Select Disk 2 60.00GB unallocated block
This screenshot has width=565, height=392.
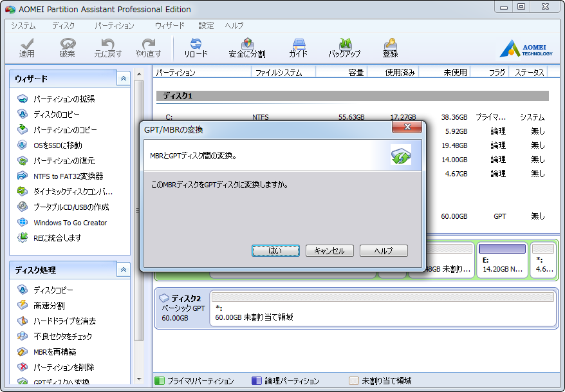click(384, 308)
